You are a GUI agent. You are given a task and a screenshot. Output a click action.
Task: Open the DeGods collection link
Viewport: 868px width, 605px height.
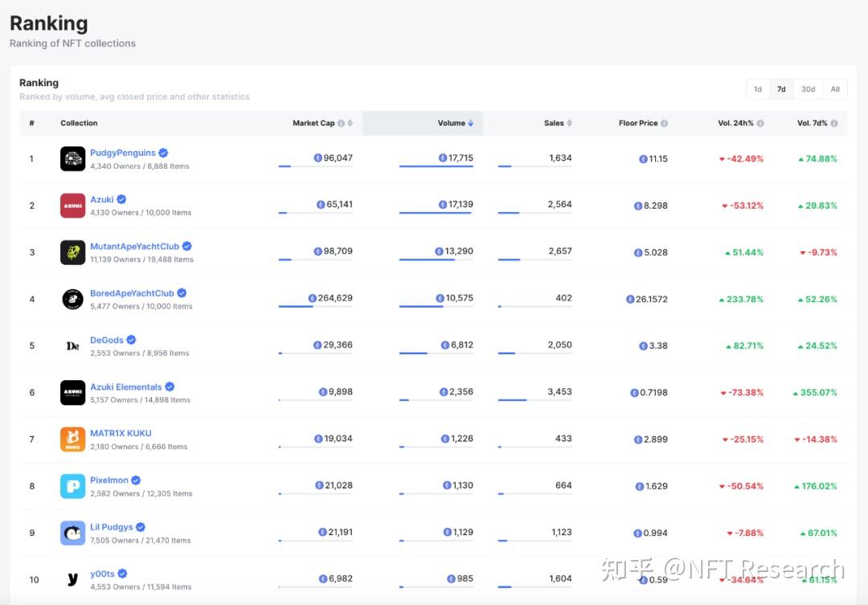(x=107, y=340)
